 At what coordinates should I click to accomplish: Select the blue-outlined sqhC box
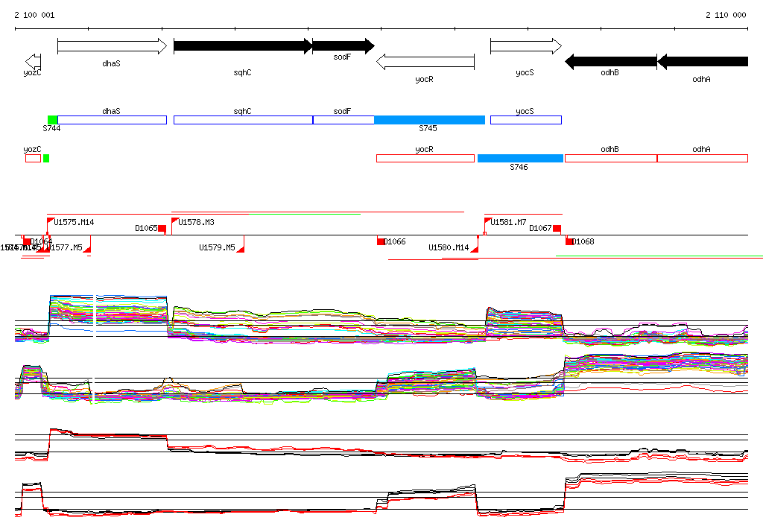click(x=244, y=120)
